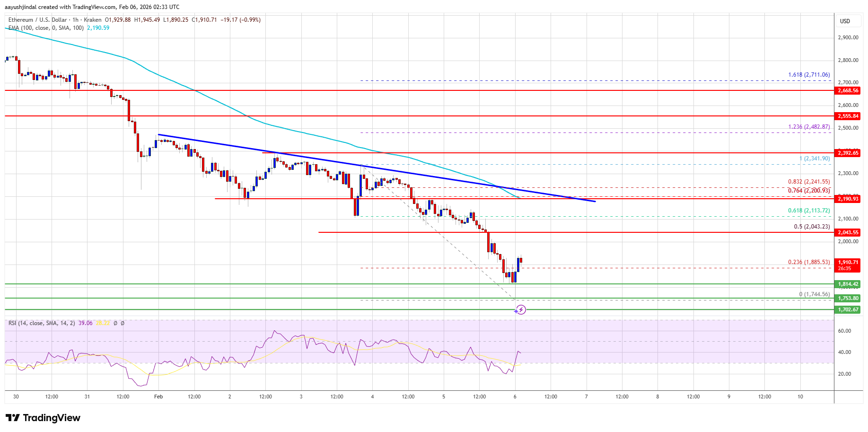Screen dimensions: 868x432
Task: Click the Feb date on time axis
Action: (158, 397)
